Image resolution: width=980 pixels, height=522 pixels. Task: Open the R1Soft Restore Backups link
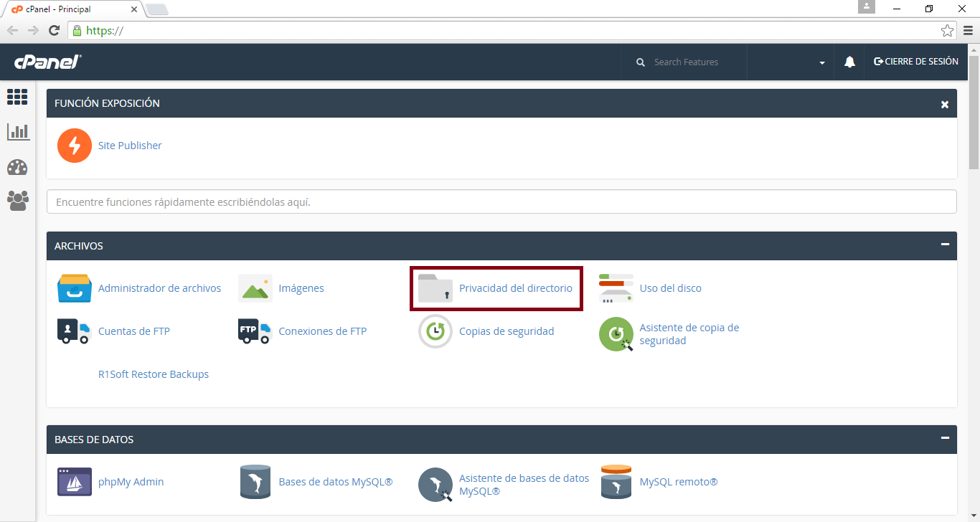(154, 374)
